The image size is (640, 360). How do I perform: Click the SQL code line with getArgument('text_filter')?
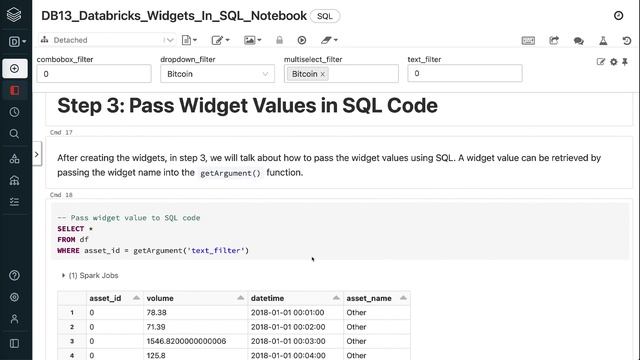pos(153,251)
